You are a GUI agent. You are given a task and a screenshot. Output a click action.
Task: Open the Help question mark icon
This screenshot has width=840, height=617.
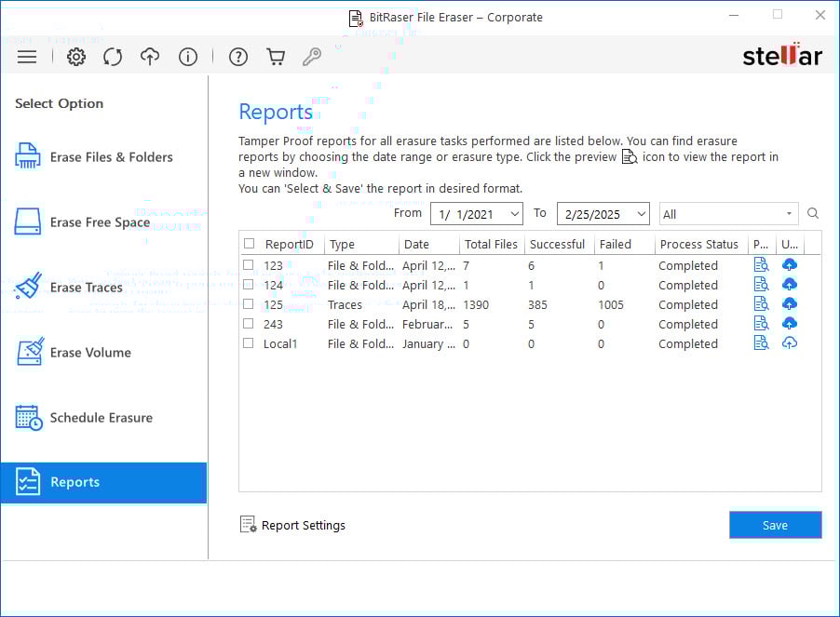click(238, 57)
